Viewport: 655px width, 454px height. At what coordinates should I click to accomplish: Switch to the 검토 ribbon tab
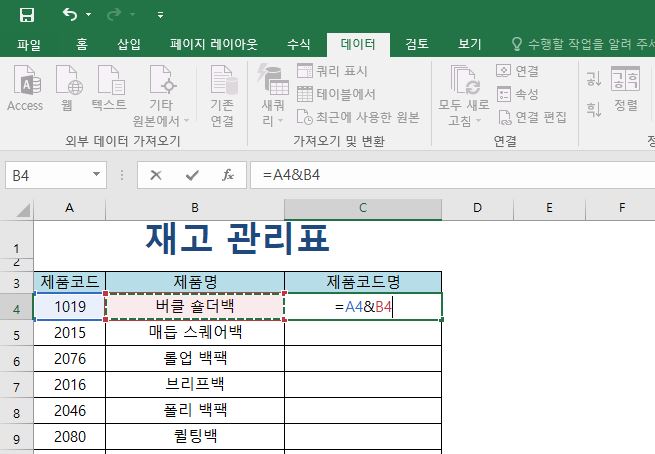coord(417,44)
